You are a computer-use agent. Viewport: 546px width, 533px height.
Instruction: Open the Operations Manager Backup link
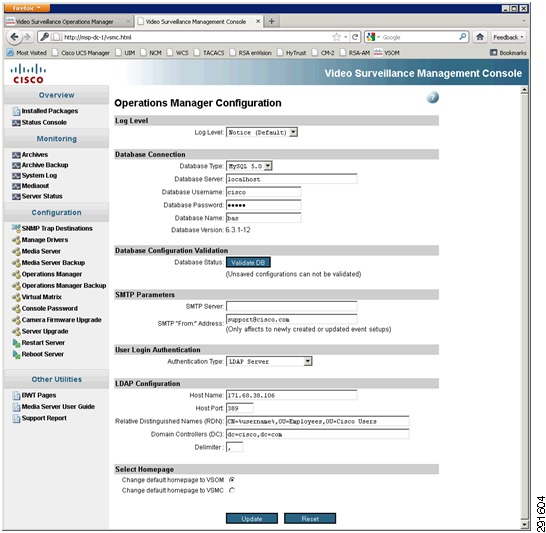coord(64,286)
